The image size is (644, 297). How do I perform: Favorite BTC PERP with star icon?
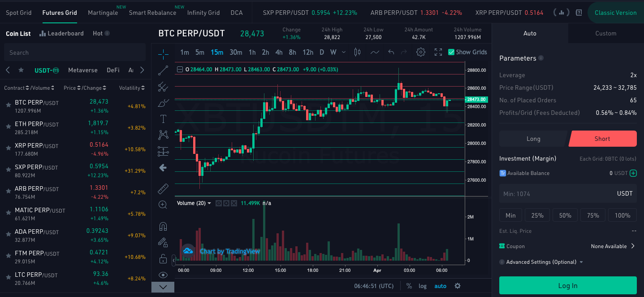[8, 105]
